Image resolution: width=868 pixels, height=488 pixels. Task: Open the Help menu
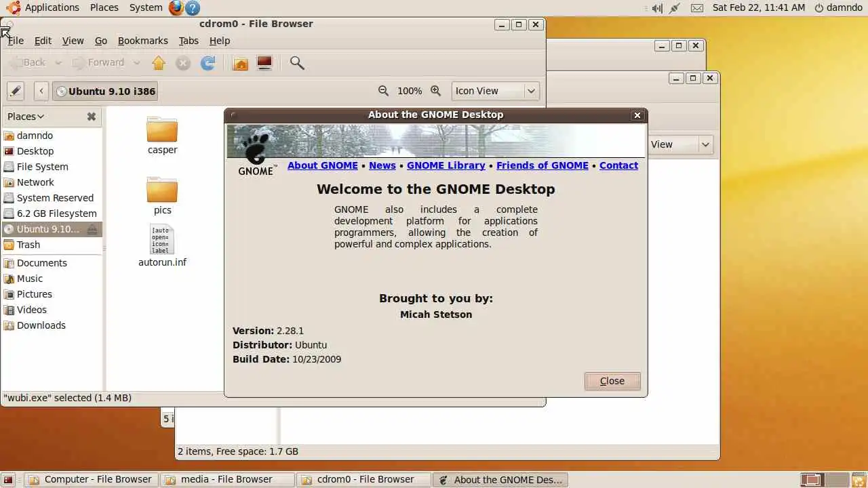(220, 41)
